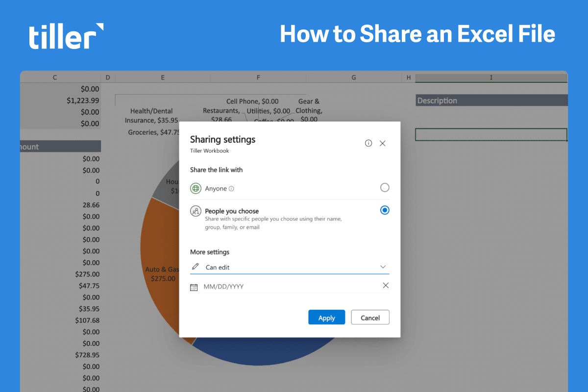588x392 pixels.
Task: Click the cell containing $35.95
Action: (60, 309)
